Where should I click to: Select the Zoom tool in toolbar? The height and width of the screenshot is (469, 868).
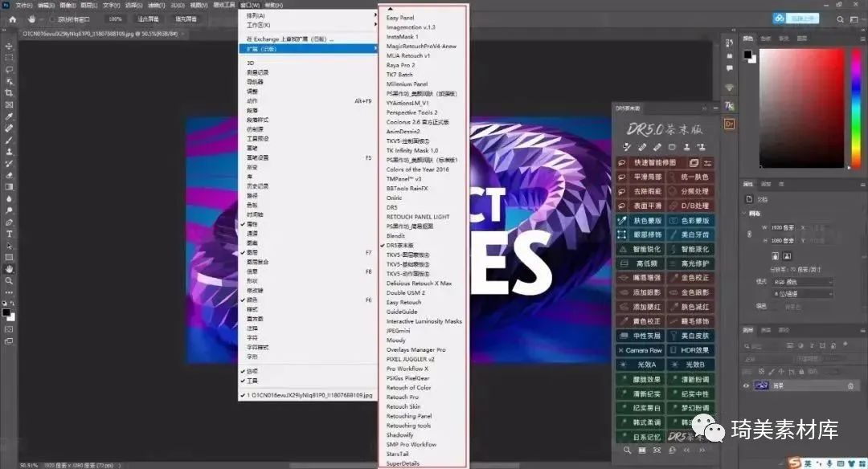9,281
